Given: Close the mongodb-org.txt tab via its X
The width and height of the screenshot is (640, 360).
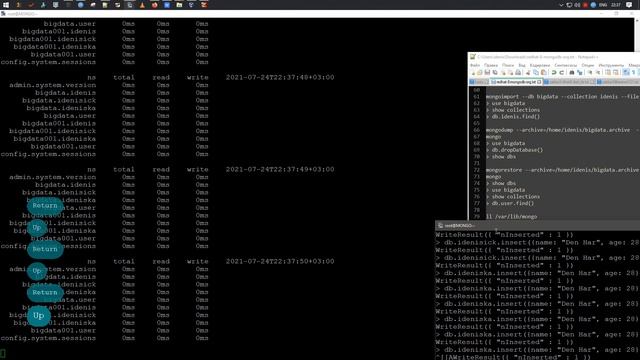Looking at the screenshot, I should [x=540, y=82].
